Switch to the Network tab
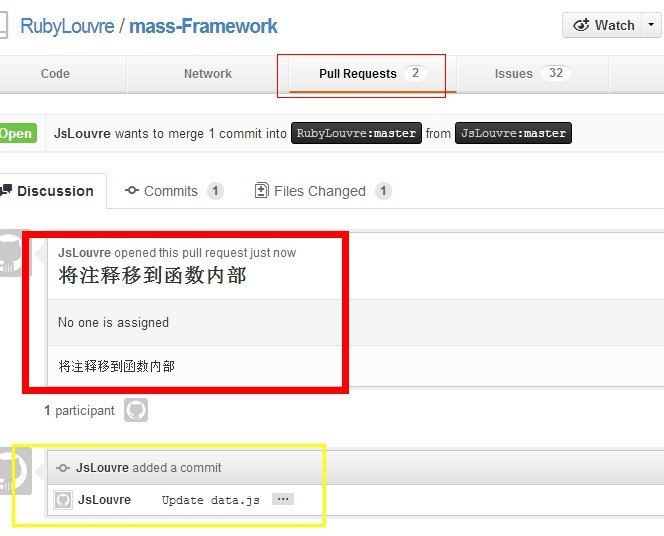 pos(208,74)
